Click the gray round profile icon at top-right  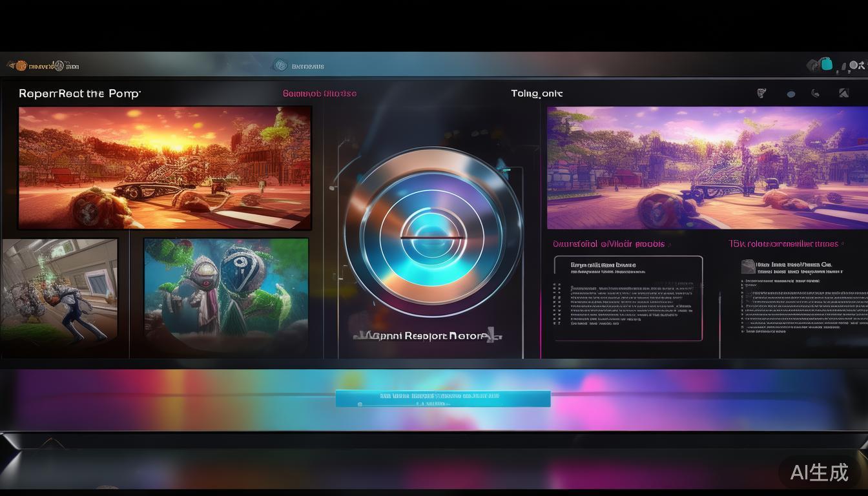(854, 65)
